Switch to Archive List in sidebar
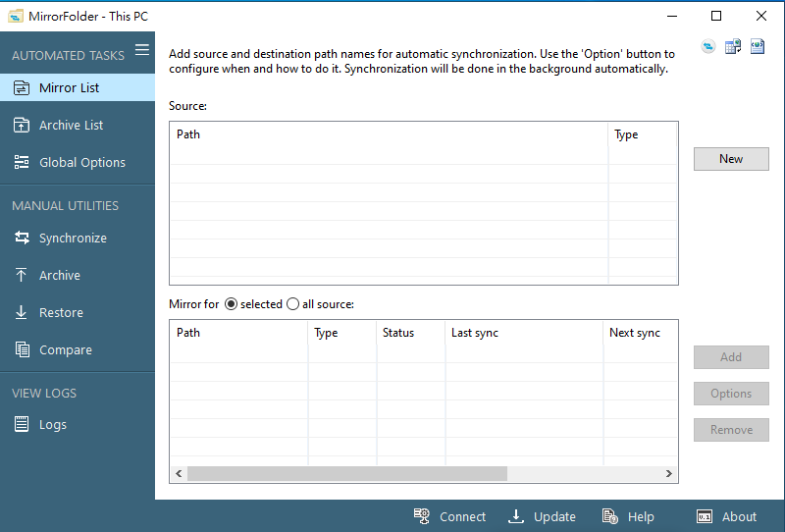This screenshot has width=785, height=532. [71, 125]
